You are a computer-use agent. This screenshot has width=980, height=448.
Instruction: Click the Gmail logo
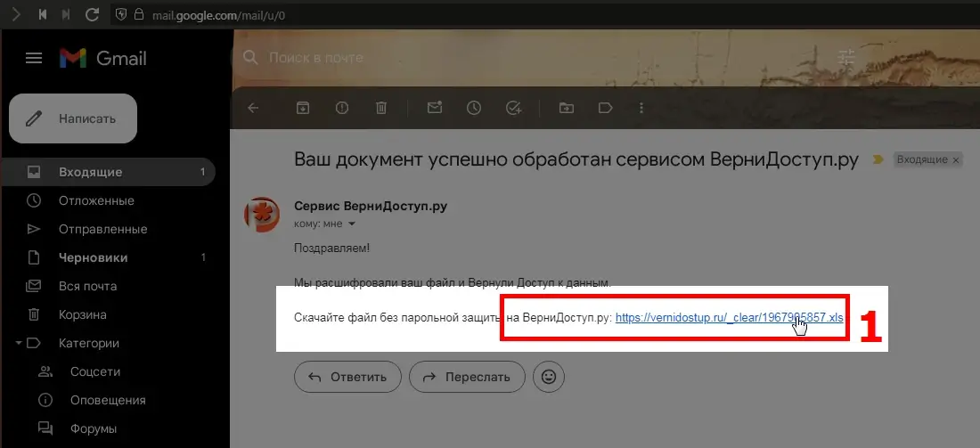(103, 58)
